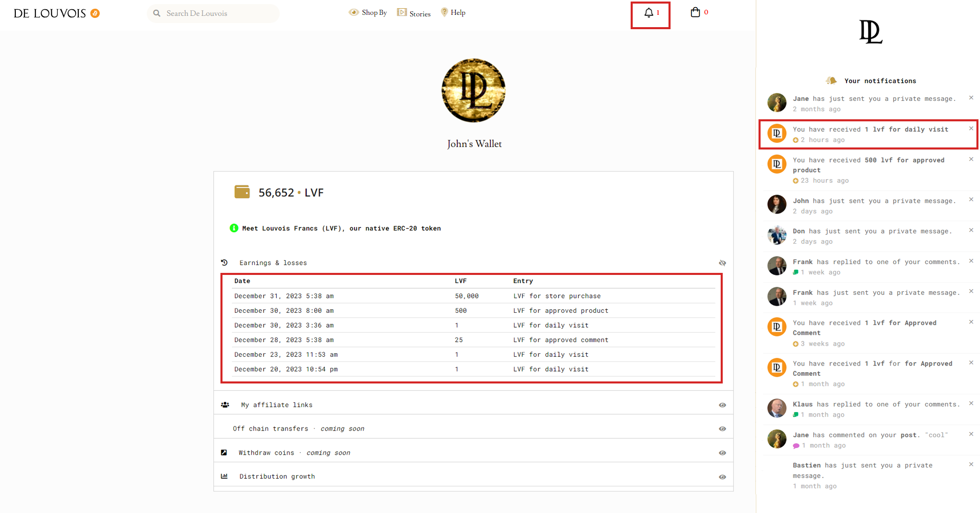This screenshot has width=980, height=513.
Task: Open the shopping bag cart icon
Action: [695, 12]
